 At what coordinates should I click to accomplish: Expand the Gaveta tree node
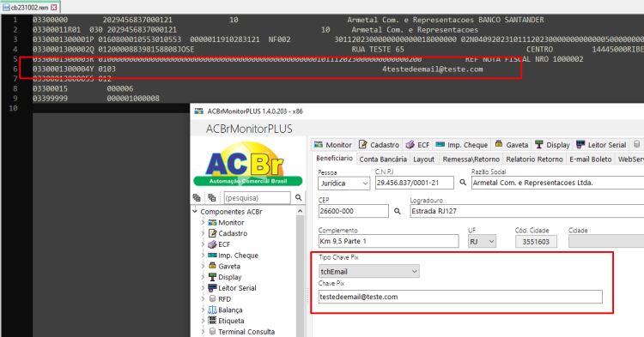203,266
